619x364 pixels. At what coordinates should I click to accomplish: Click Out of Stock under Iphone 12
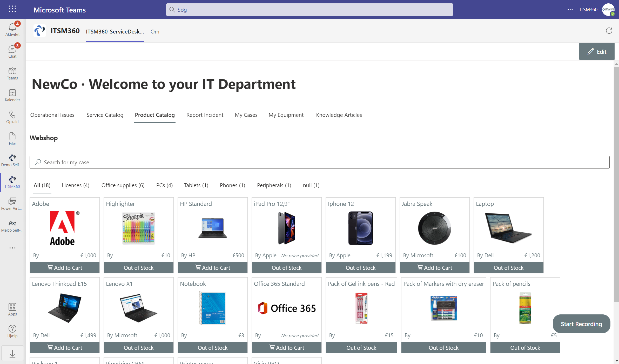(x=361, y=267)
